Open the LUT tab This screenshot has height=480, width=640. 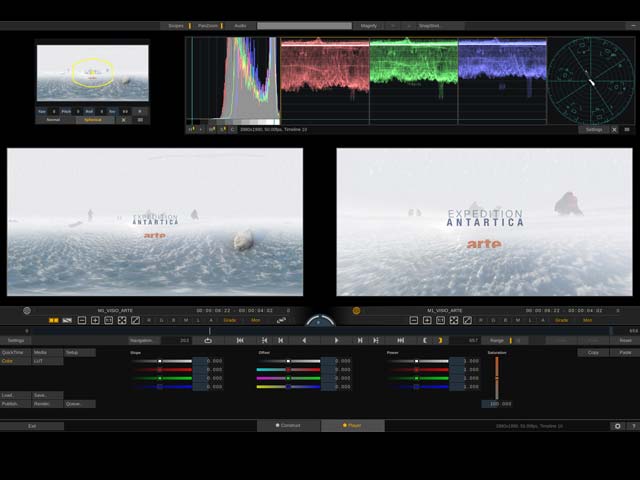[48, 361]
